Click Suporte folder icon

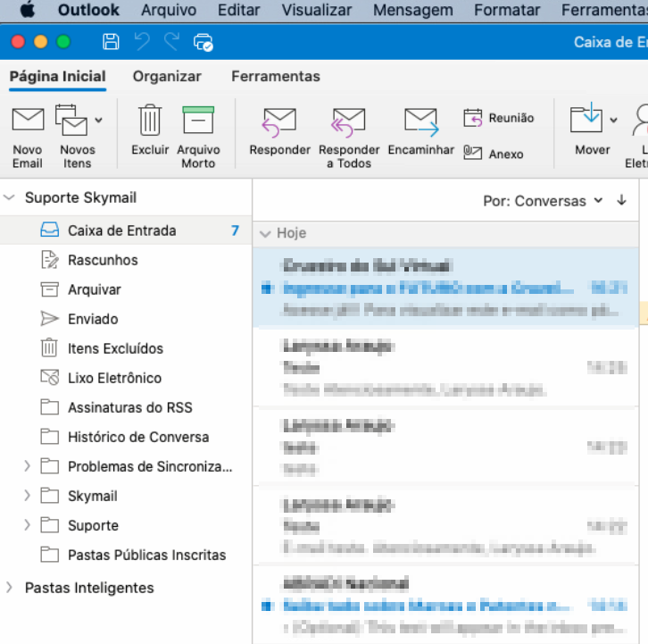[x=50, y=525]
